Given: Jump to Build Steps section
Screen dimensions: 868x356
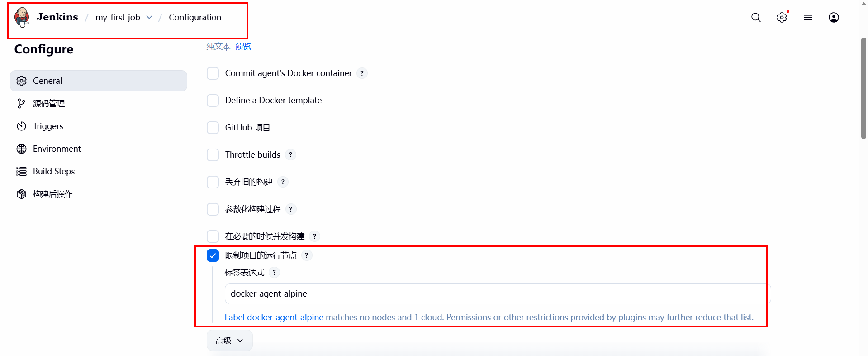Looking at the screenshot, I should [54, 172].
